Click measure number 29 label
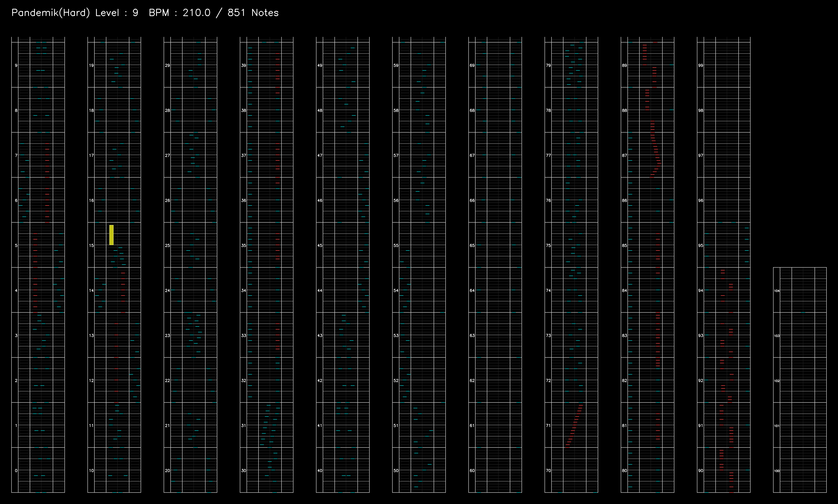This screenshot has height=504, width=838. [168, 66]
